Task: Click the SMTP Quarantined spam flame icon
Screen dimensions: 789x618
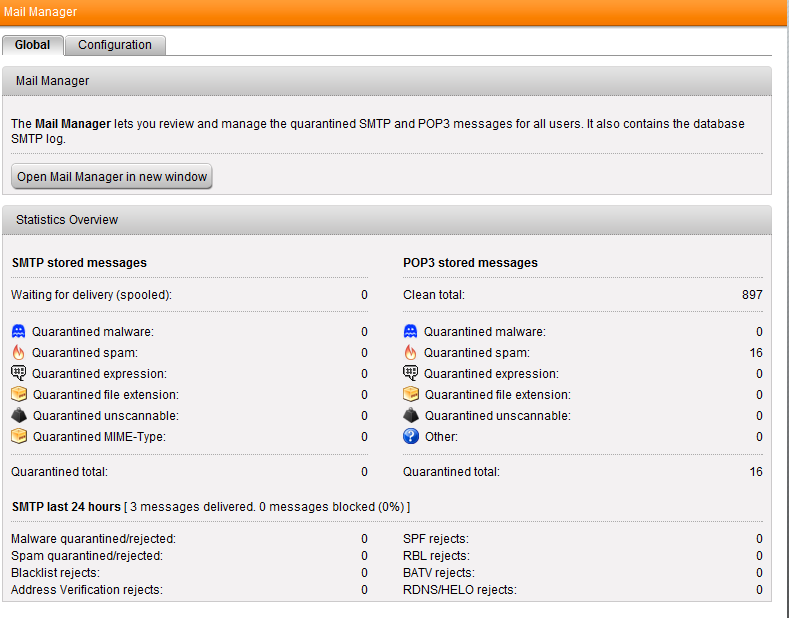Action: pos(19,352)
